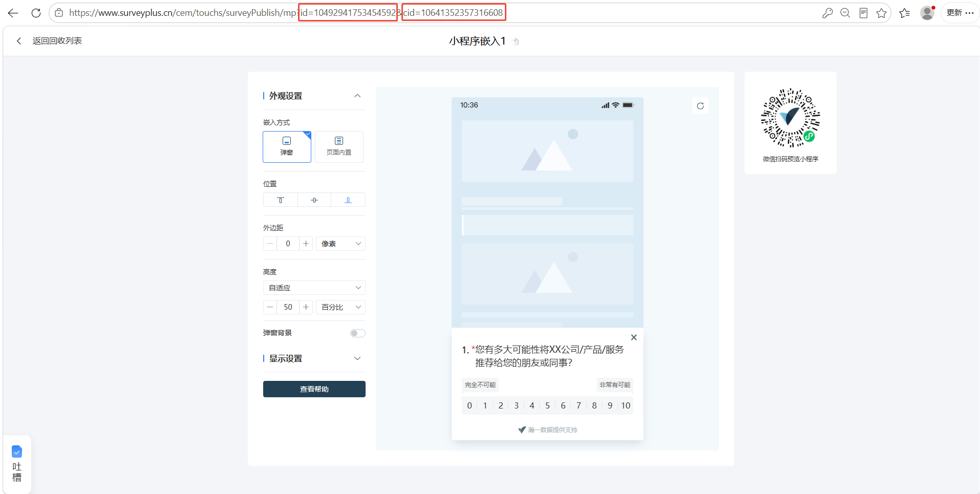
Task: Select score 7 in the NPS scale
Action: coord(579,405)
